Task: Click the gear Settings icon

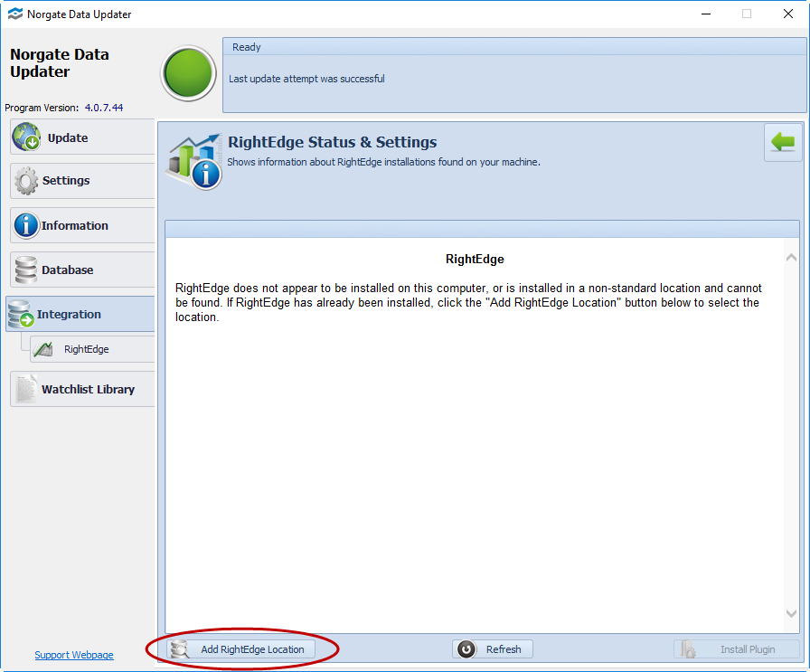Action: [26, 181]
